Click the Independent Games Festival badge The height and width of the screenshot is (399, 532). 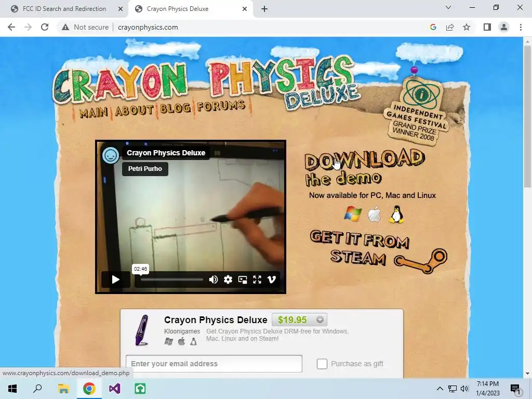417,112
